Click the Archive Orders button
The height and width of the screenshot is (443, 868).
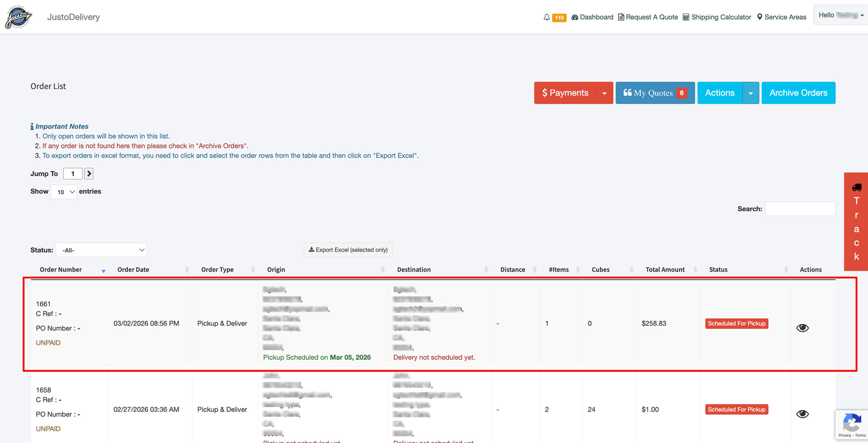[798, 93]
